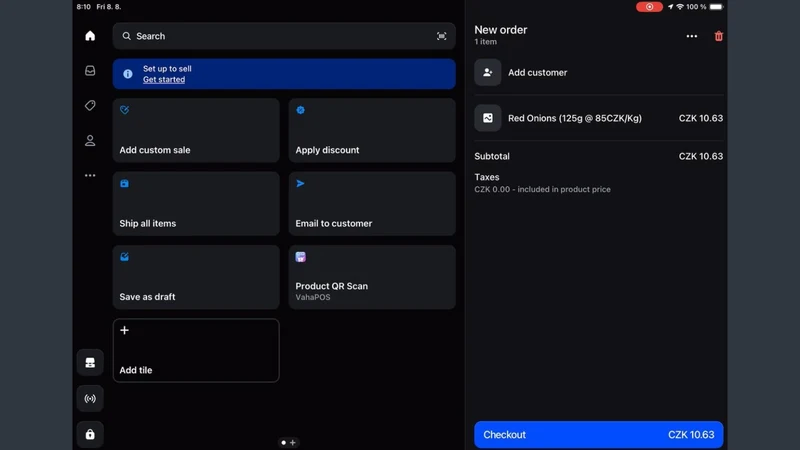Viewport: 800px width, 450px height.
Task: Click the Search field
Action: (284, 36)
